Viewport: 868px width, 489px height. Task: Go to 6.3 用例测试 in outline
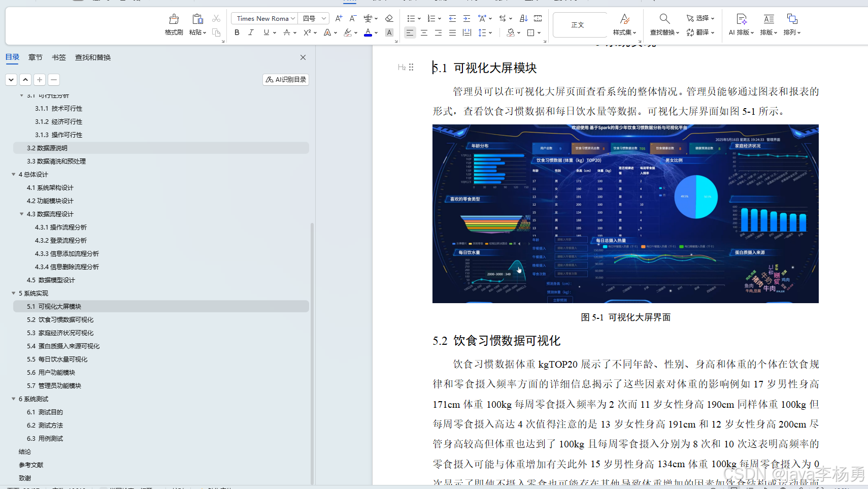pos(45,438)
